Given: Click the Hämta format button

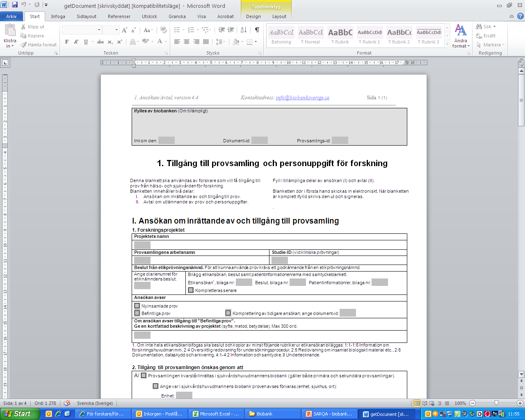Looking at the screenshot, I should 39,45.
